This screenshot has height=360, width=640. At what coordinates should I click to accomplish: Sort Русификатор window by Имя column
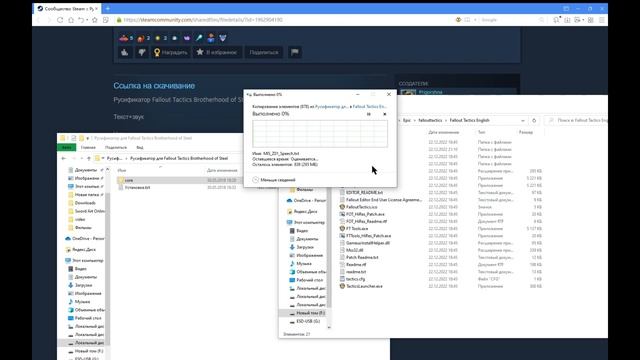coord(122,170)
